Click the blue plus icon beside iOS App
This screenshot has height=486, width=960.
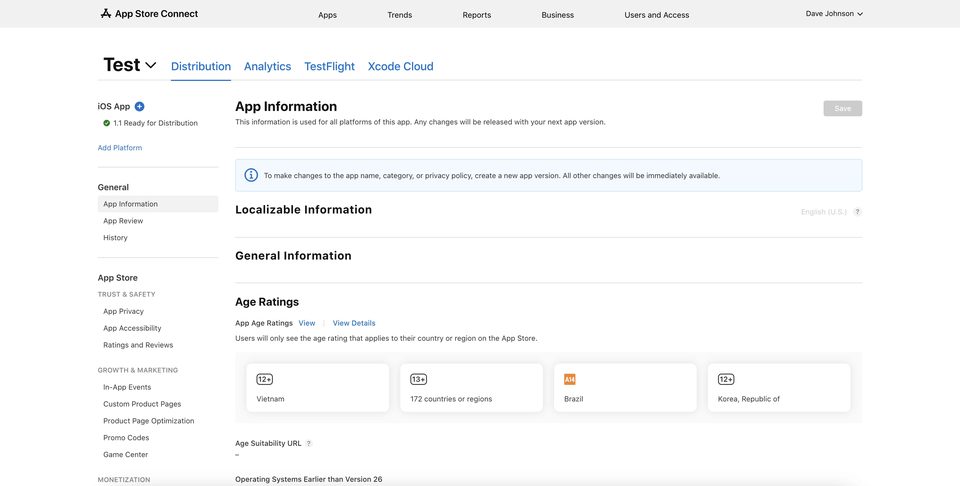(x=140, y=107)
